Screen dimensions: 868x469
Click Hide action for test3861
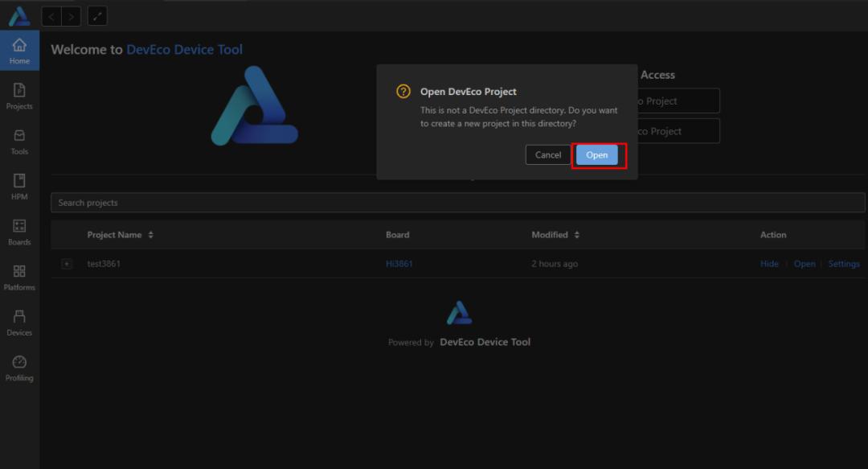769,264
